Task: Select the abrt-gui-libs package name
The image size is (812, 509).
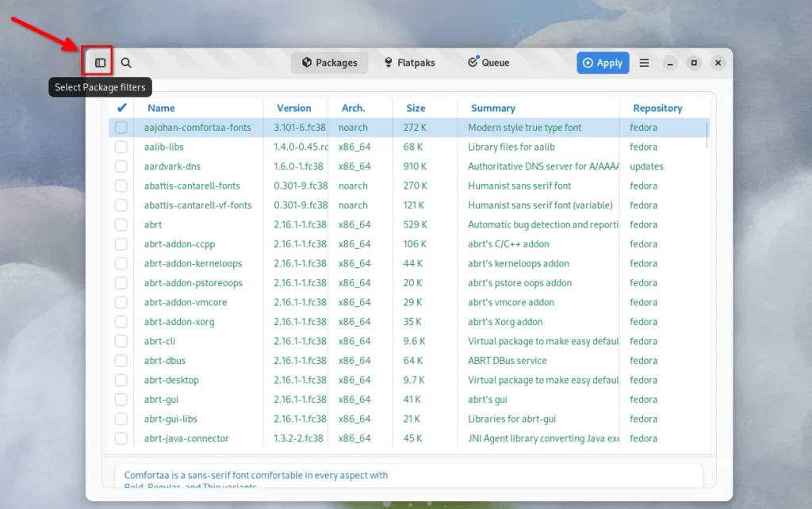Action: [x=170, y=419]
